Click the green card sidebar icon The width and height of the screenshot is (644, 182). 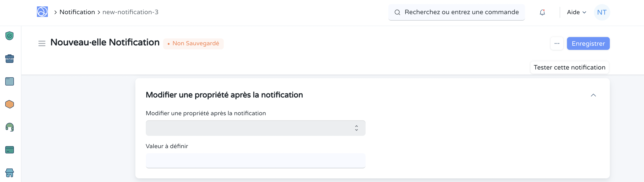pos(10,150)
